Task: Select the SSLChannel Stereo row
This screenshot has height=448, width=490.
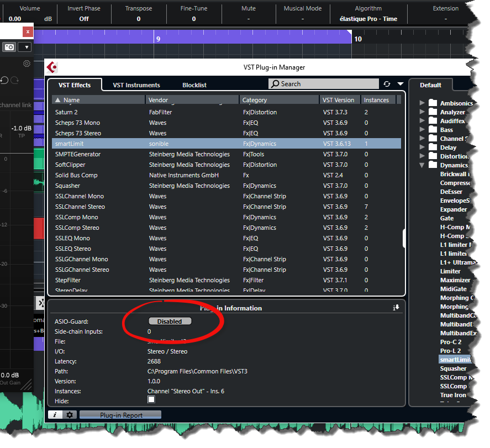Action: point(226,207)
